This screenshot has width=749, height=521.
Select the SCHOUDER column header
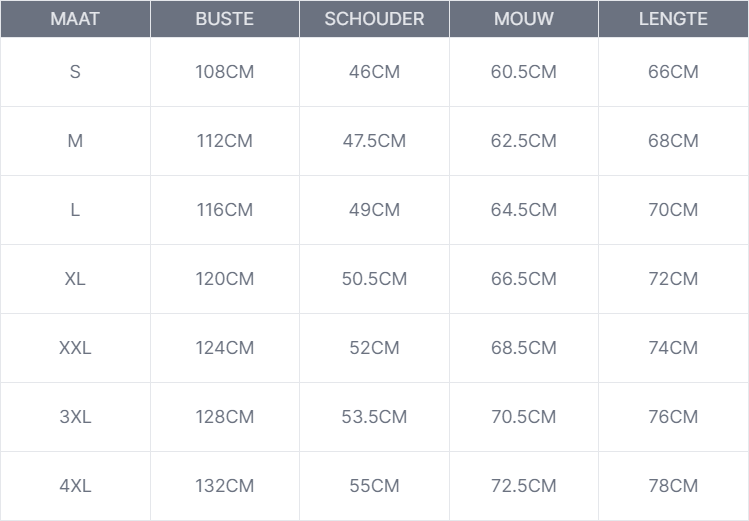(x=374, y=19)
